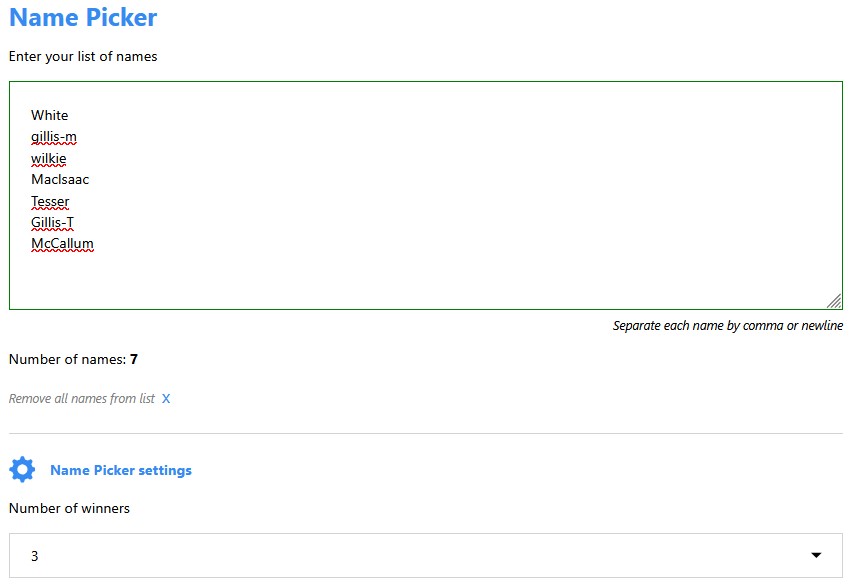
Task: Click the comma or newline hint text
Action: coord(727,326)
